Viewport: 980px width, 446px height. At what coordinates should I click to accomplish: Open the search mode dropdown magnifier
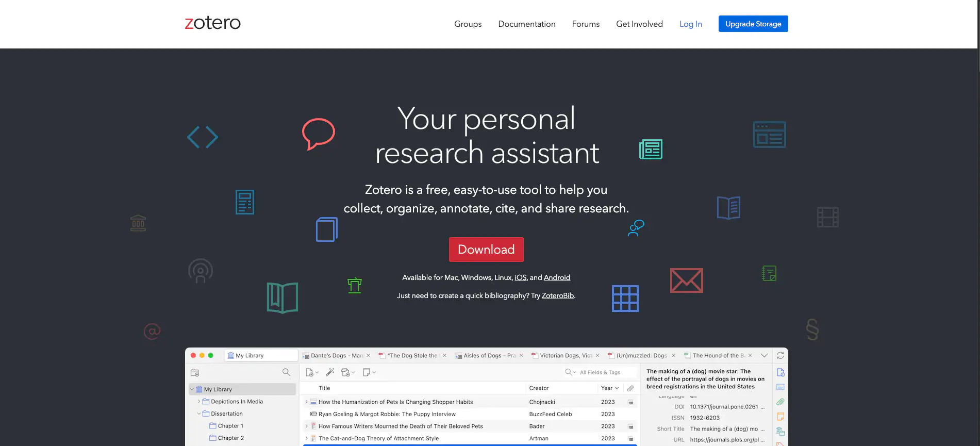coord(570,372)
